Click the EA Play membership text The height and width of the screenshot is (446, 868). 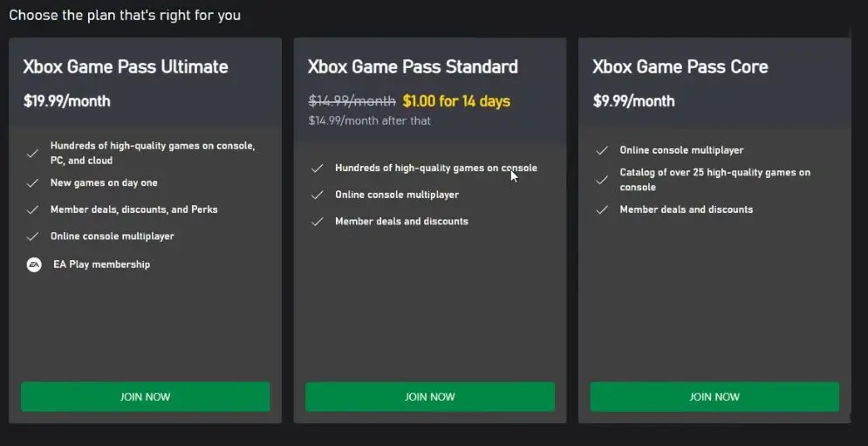[102, 264]
